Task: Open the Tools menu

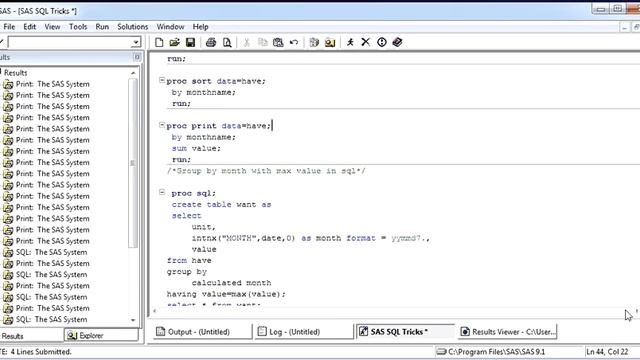Action: click(78, 27)
